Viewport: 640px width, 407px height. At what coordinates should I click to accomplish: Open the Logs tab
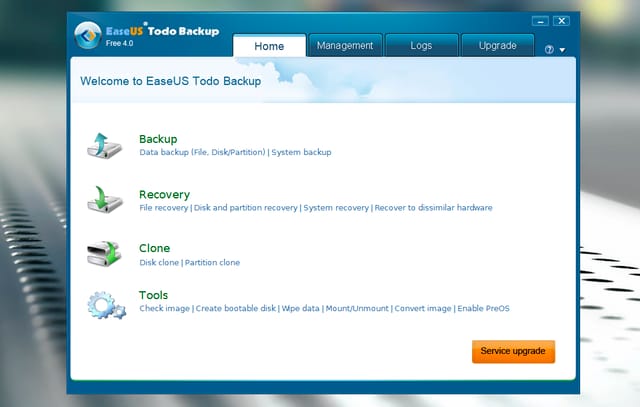click(x=421, y=45)
